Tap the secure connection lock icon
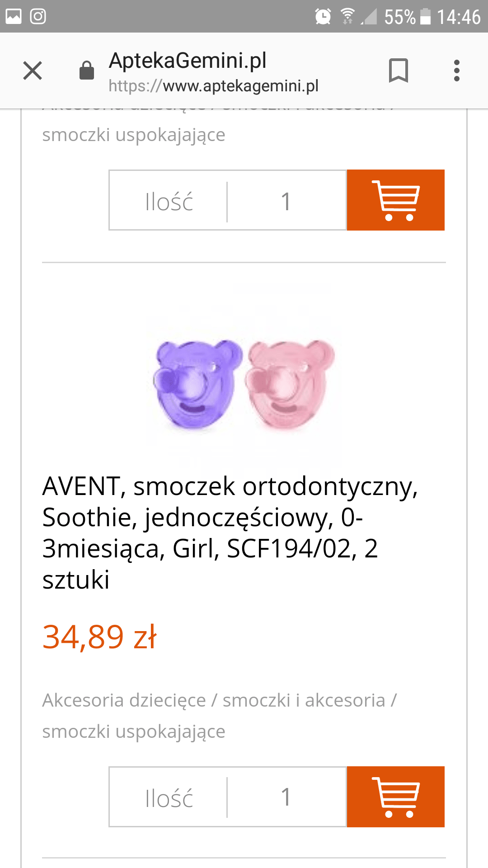488x868 pixels. [86, 71]
